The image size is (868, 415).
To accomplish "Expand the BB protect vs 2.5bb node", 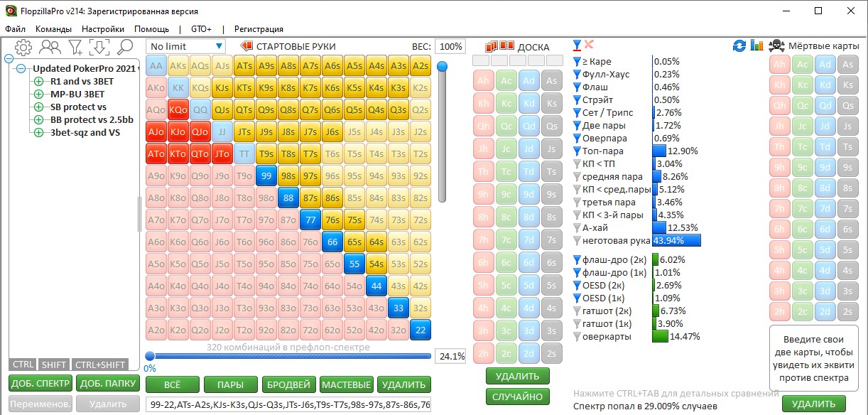I will [38, 120].
